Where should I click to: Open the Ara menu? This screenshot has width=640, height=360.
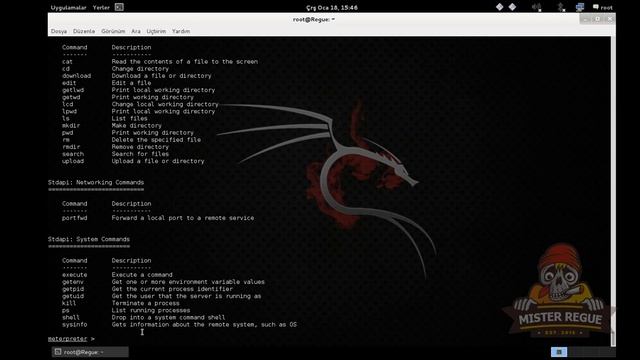(136, 31)
